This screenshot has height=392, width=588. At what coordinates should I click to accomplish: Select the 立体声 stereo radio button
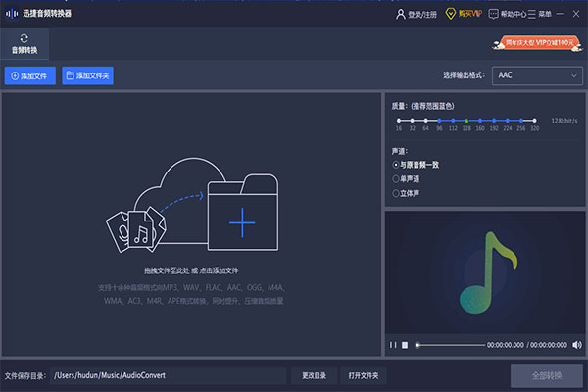click(396, 194)
